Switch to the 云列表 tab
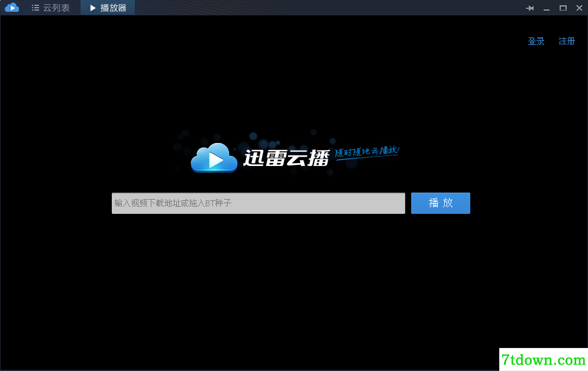Screen dimensions: 588x371 (x=51, y=8)
